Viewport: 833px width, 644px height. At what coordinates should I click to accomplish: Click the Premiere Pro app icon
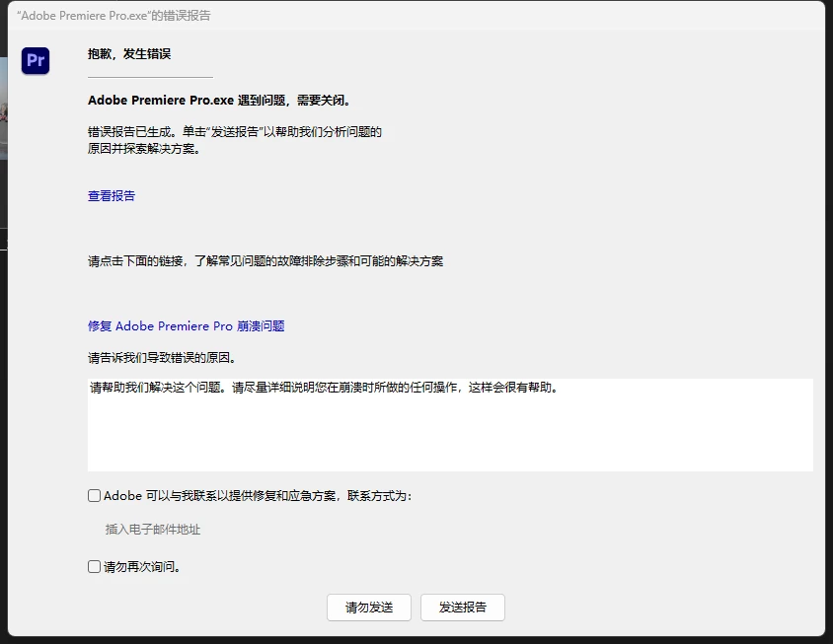(x=36, y=60)
